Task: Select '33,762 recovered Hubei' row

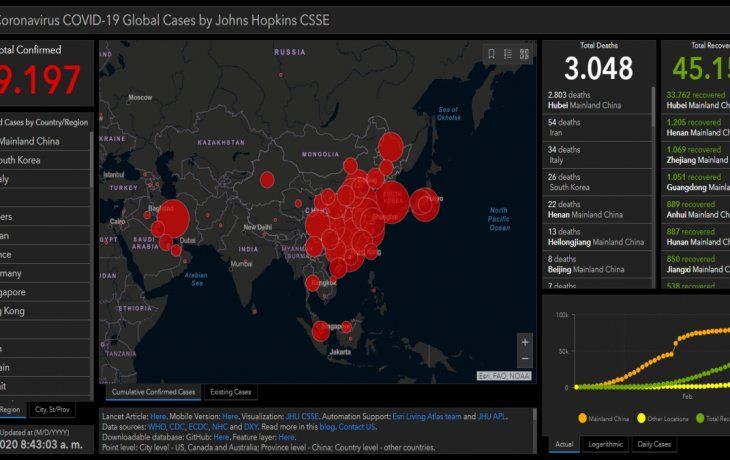Action: (x=696, y=100)
